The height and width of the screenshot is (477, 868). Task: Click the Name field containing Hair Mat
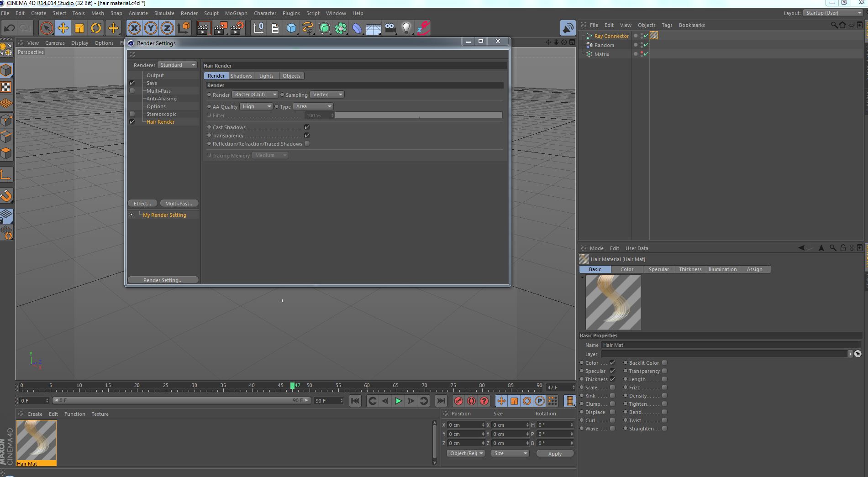[731, 345]
